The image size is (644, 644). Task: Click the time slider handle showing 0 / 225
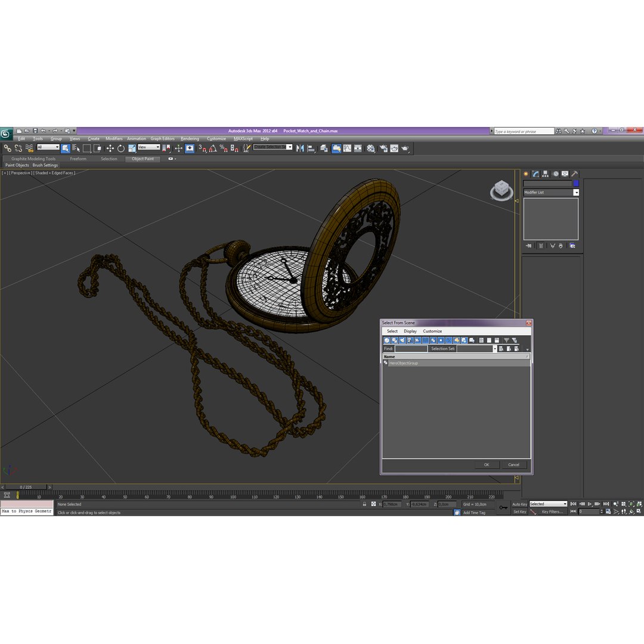pyautogui.click(x=26, y=487)
